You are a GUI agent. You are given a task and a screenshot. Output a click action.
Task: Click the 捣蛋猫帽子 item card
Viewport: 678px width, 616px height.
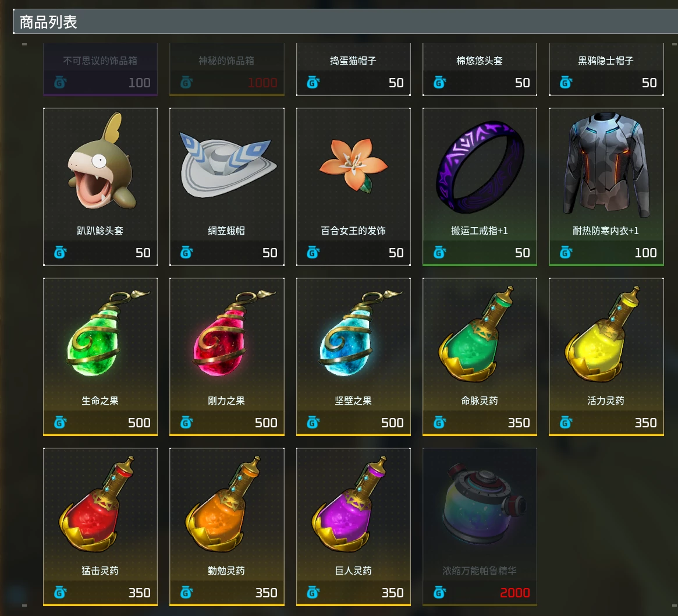[353, 69]
